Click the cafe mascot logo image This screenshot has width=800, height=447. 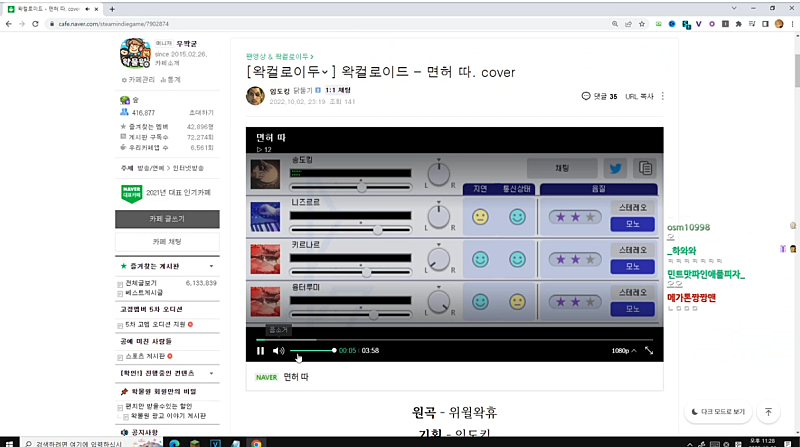(135, 53)
